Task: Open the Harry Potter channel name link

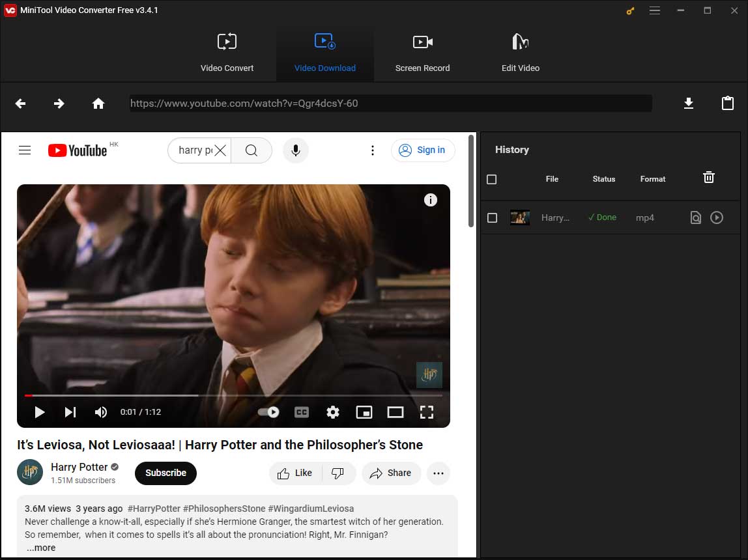Action: [x=79, y=467]
